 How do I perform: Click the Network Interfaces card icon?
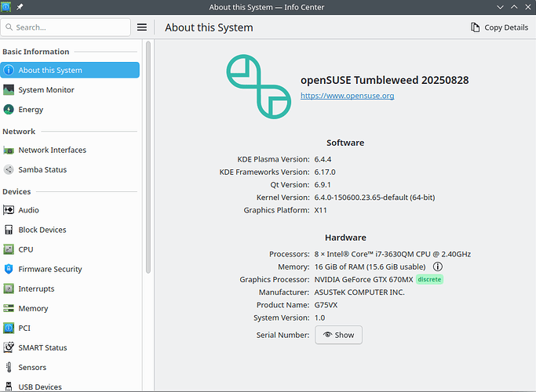9,150
